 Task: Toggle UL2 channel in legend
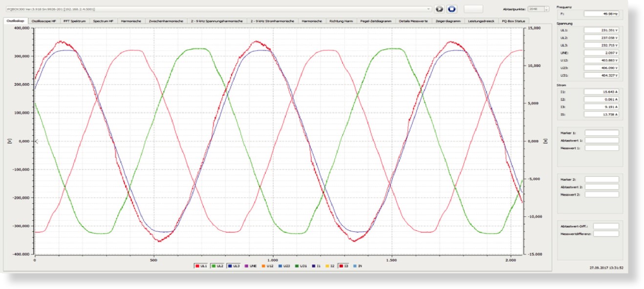click(x=217, y=266)
